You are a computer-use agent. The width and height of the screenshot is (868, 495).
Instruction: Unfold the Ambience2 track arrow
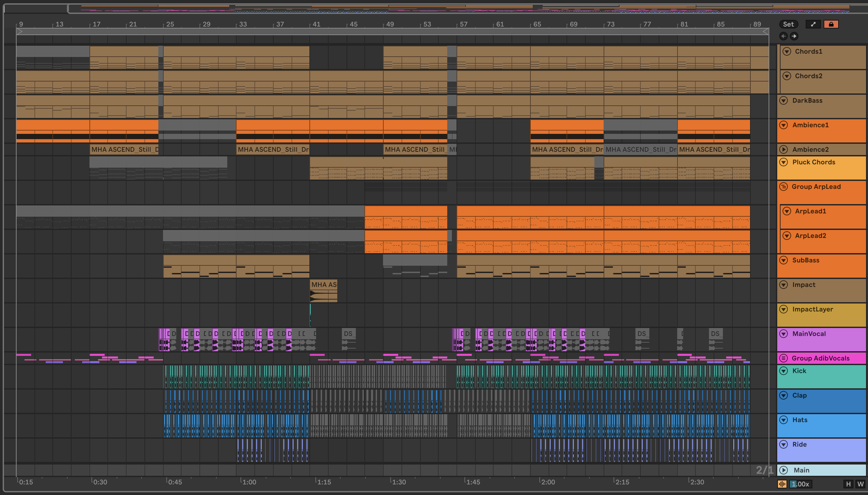point(784,149)
